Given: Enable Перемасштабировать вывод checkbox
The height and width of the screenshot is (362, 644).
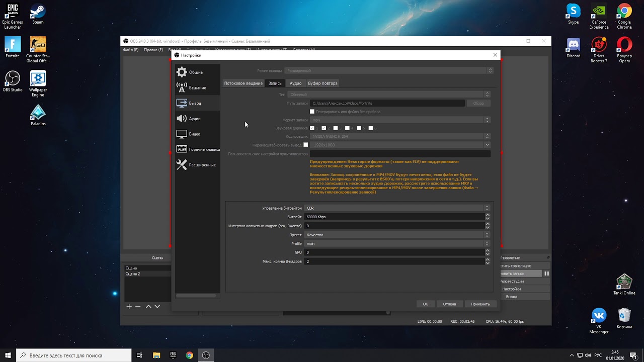Looking at the screenshot, I should pyautogui.click(x=305, y=145).
